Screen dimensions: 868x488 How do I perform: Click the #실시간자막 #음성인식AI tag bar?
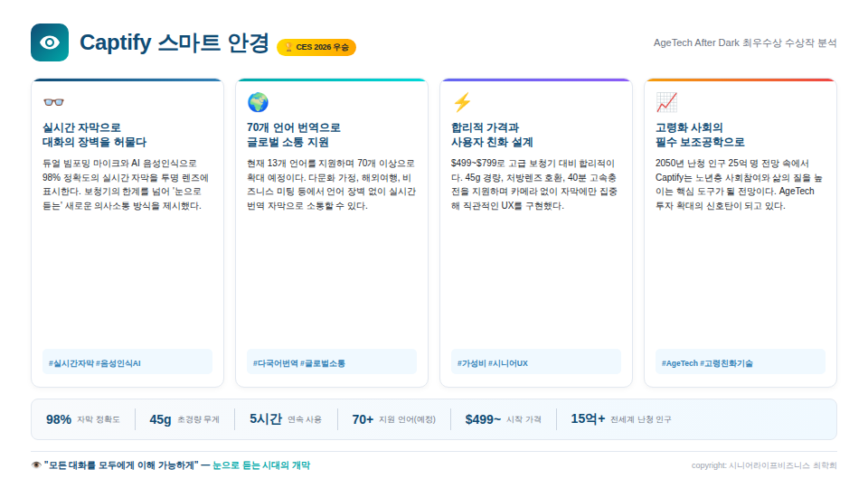[127, 361]
